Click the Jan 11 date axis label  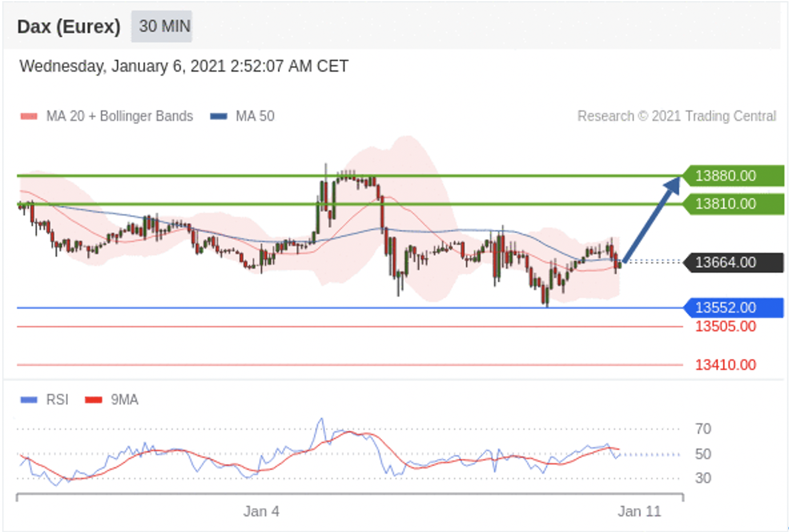(639, 511)
